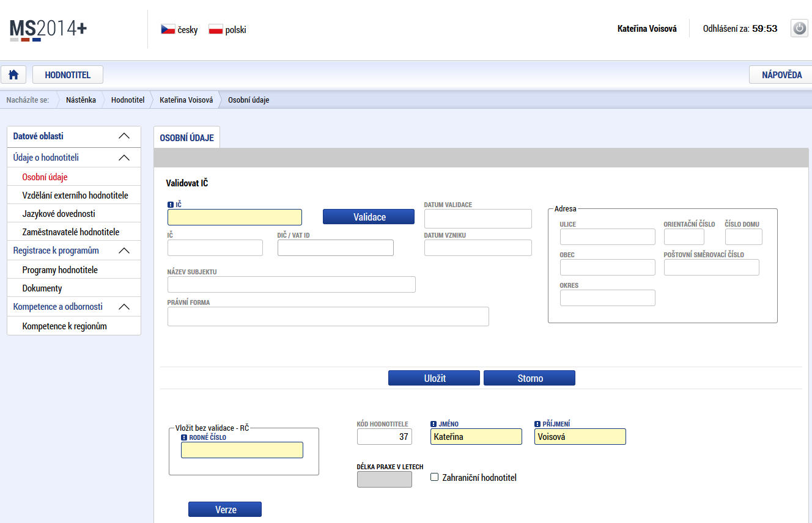Image resolution: width=812 pixels, height=523 pixels.
Task: Focus the Jméno field with Kateřina
Action: pyautogui.click(x=476, y=436)
